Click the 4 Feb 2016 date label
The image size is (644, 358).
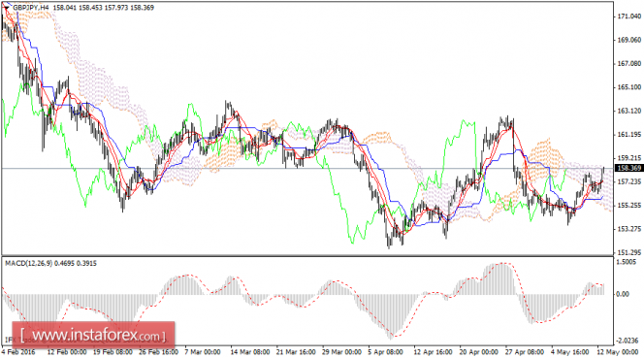(x=18, y=352)
